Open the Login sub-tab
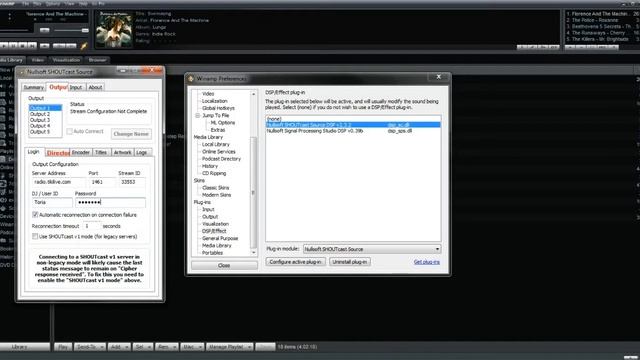 coord(33,152)
